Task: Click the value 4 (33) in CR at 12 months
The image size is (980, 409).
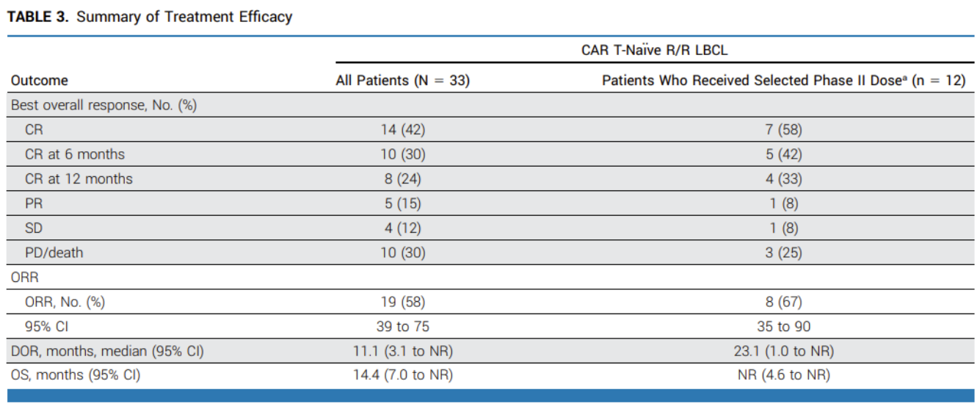Action: click(x=783, y=179)
